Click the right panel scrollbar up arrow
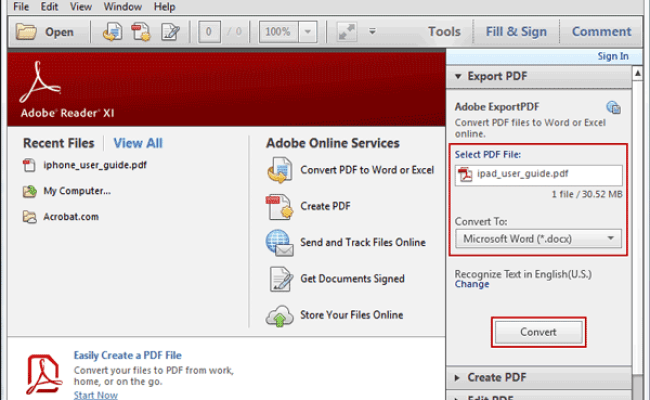650x400 pixels. [638, 74]
